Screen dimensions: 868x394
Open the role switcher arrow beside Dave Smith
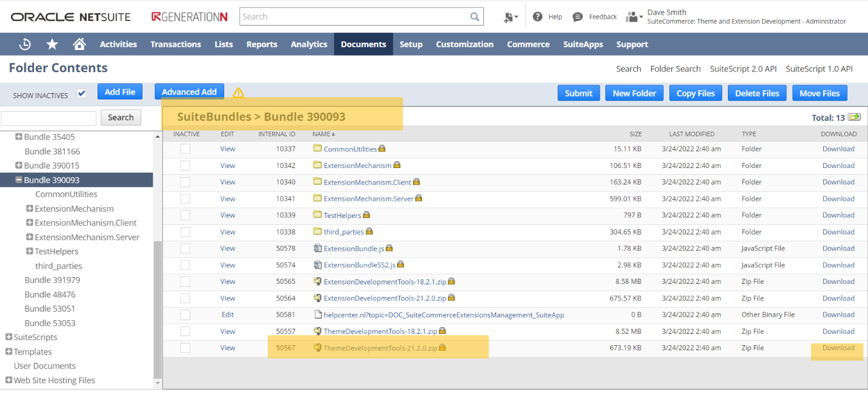tap(641, 17)
